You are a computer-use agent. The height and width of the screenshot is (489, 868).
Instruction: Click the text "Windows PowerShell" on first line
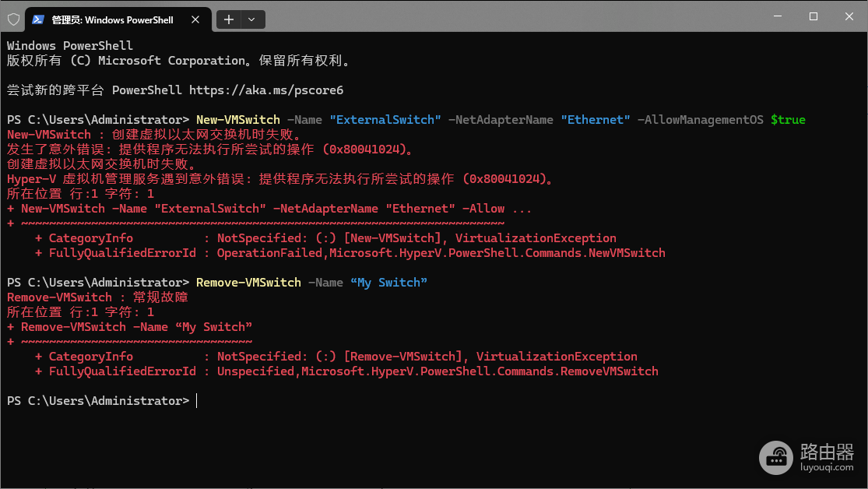pyautogui.click(x=70, y=45)
